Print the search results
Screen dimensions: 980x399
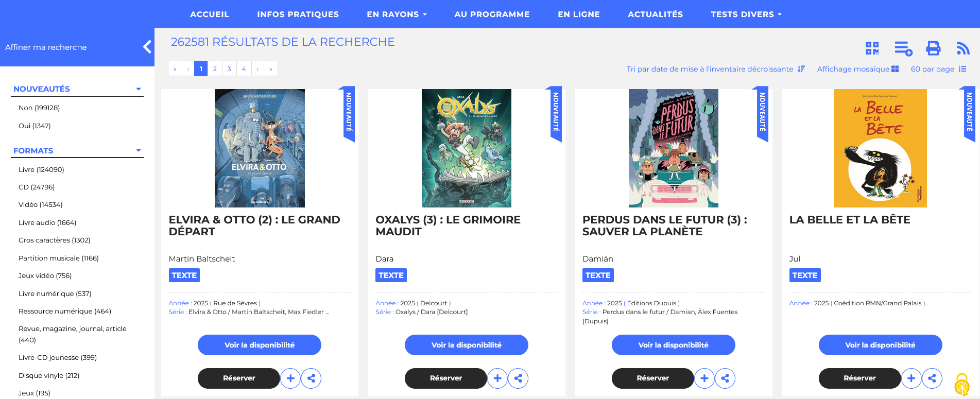click(933, 48)
